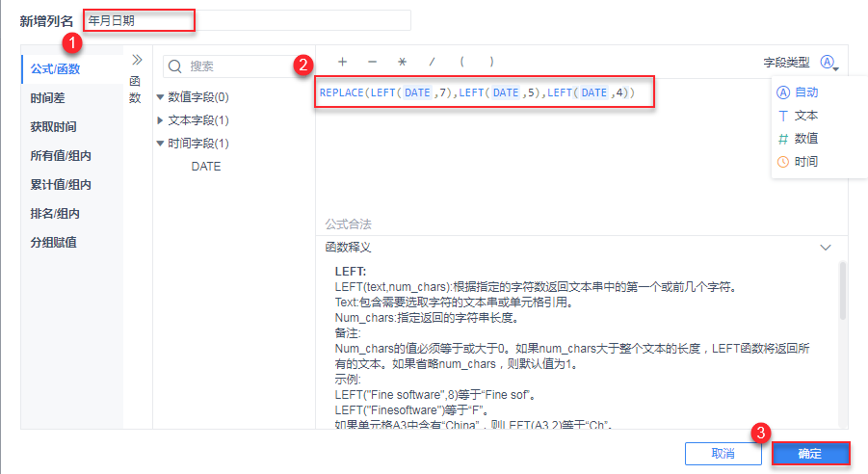The height and width of the screenshot is (474, 868).
Task: Choose the 文本 field type option
Action: [x=798, y=116]
